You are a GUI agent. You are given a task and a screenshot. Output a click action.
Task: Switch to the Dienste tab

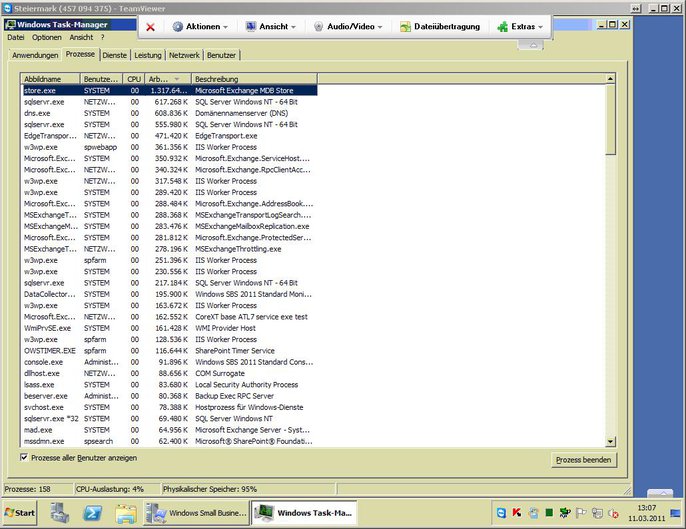click(115, 55)
